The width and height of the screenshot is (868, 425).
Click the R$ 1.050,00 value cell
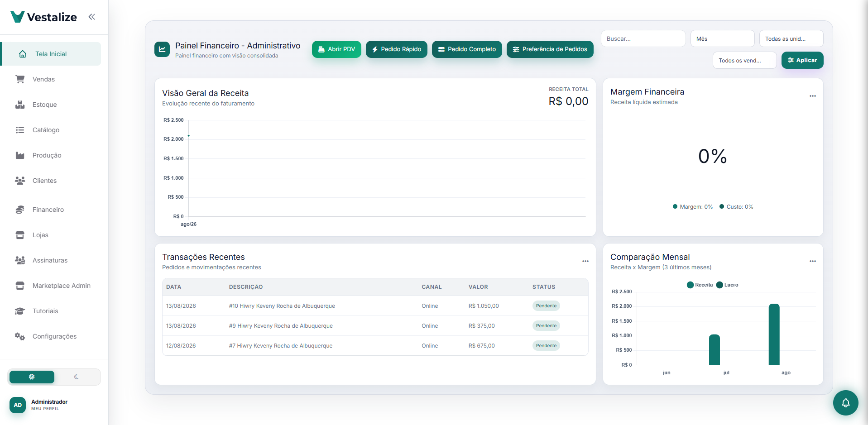484,306
